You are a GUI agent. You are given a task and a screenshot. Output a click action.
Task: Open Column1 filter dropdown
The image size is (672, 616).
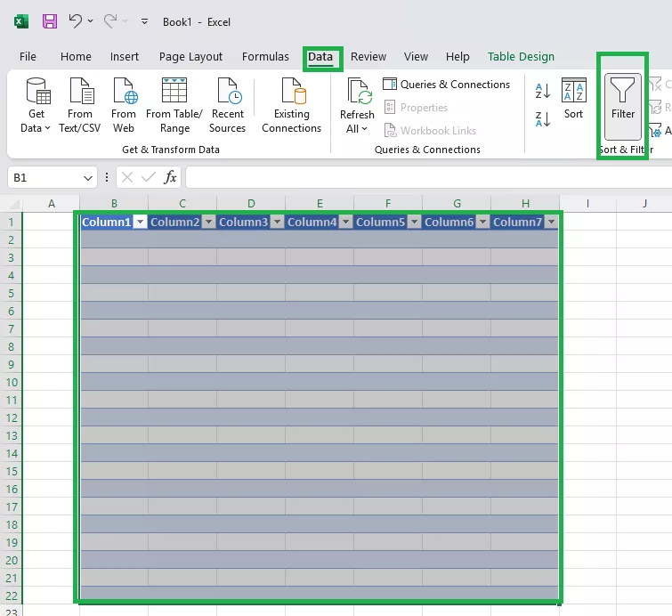point(140,222)
